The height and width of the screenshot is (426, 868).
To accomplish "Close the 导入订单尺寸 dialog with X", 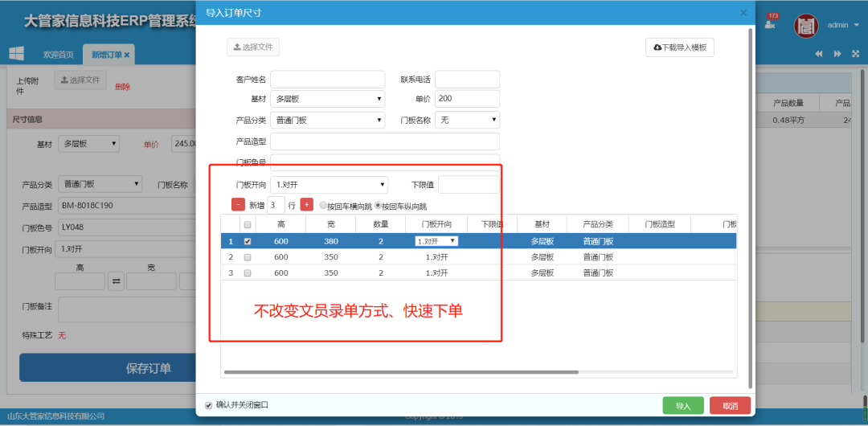I will point(743,13).
